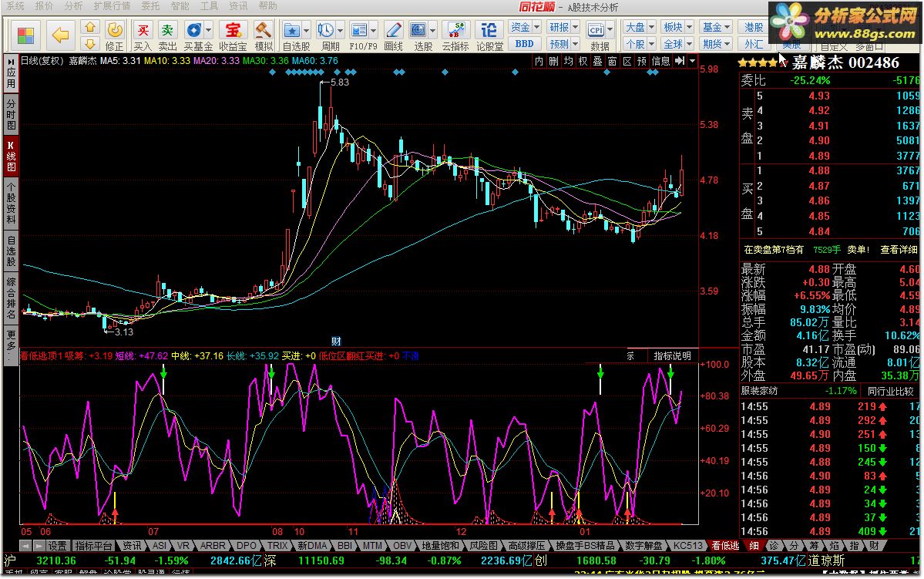Expand the 更多 sidebar item

click(11, 347)
